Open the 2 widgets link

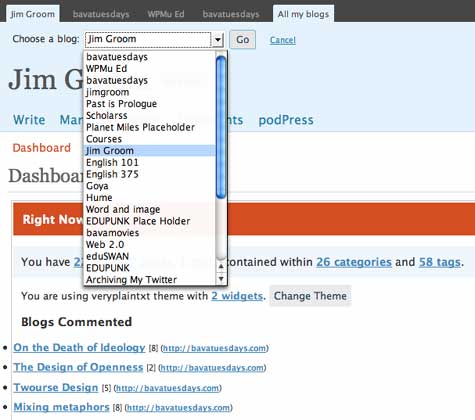(237, 296)
